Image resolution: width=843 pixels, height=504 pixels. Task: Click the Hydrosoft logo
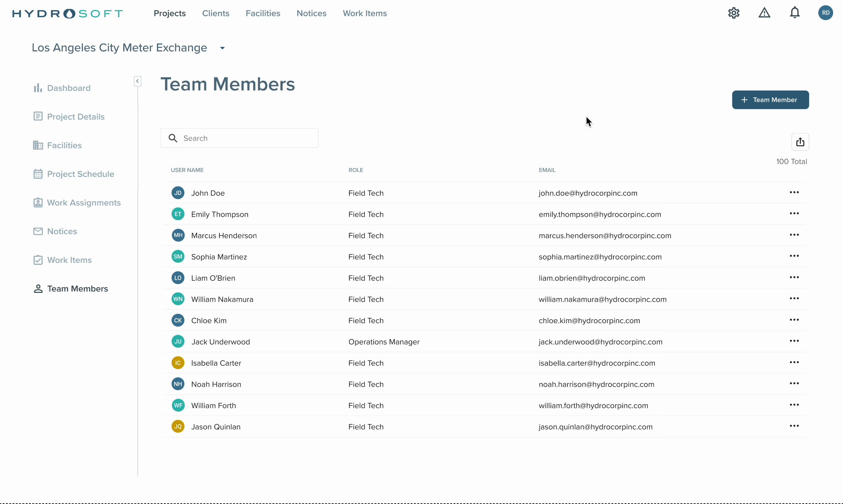pyautogui.click(x=68, y=14)
